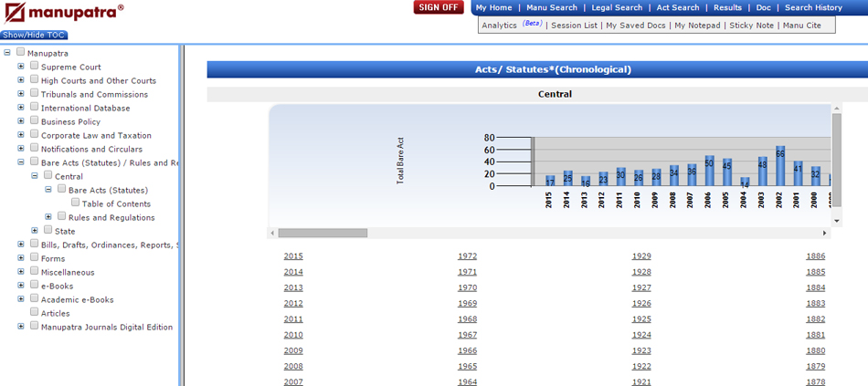Open Analytics Beta link
The image size is (868, 386).
(x=512, y=25)
